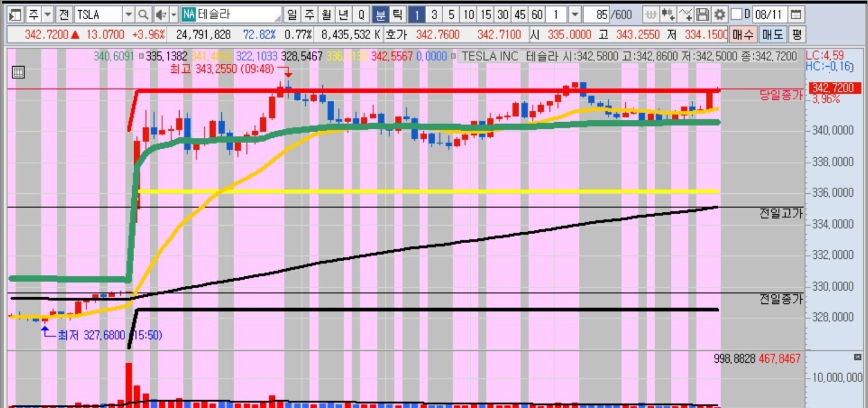Open the stock search magnifier

[144, 14]
